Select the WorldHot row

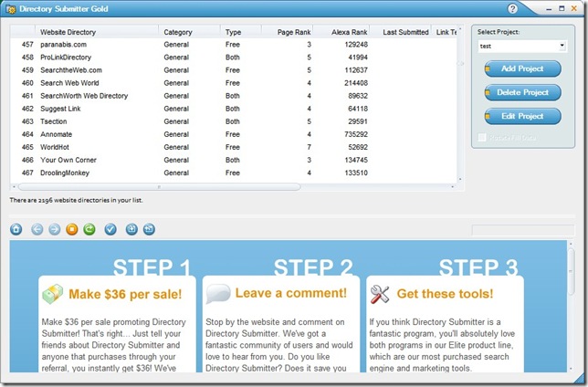(233, 147)
